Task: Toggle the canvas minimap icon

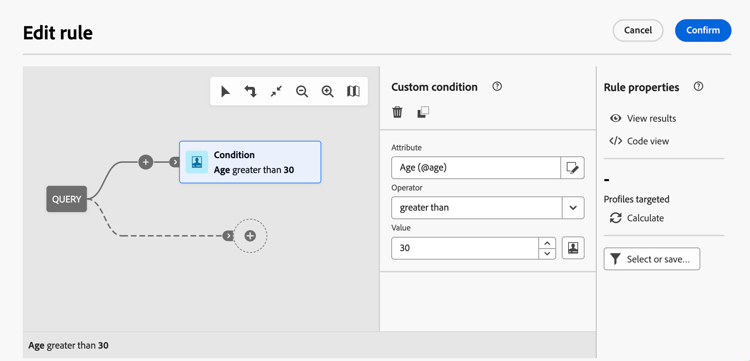Action: coord(353,91)
